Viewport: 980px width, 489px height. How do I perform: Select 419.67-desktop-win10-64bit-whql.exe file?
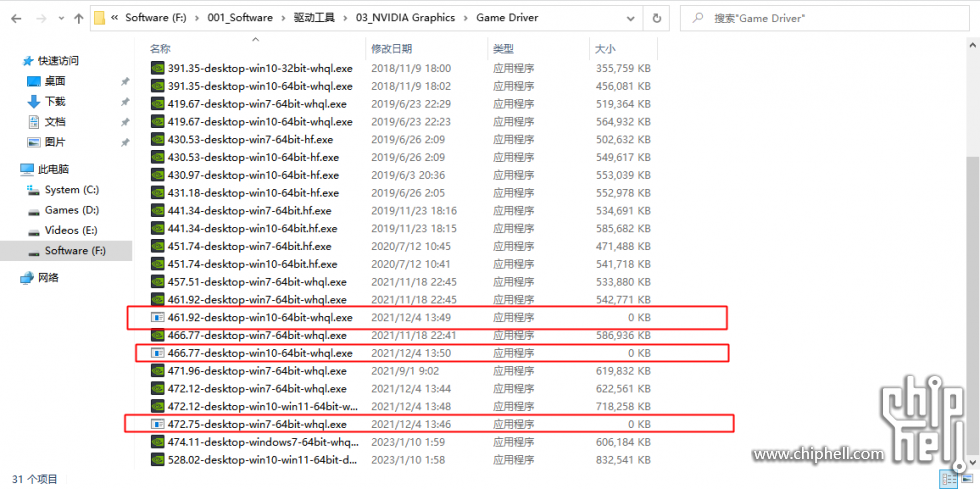coord(260,122)
